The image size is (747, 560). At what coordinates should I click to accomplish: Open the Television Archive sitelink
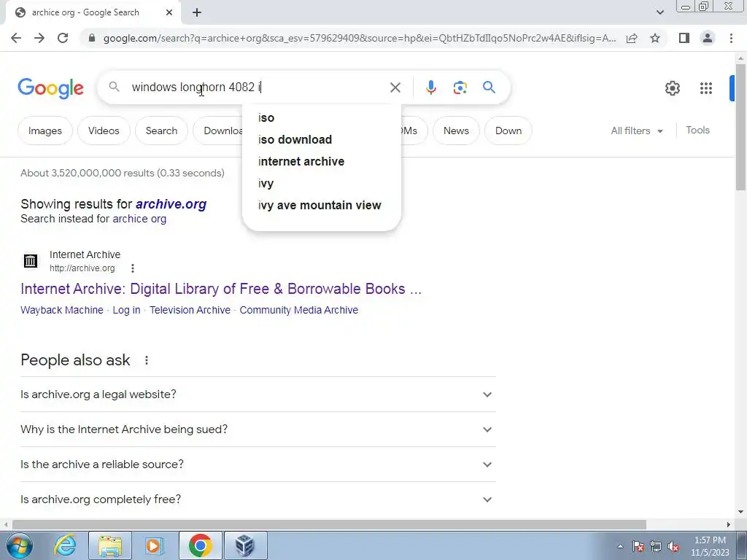190,310
